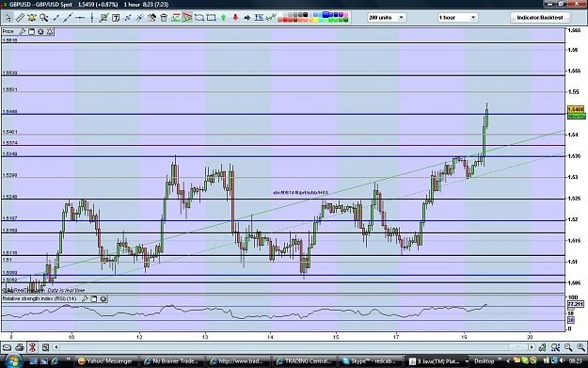Screen dimensions: 588x368
Task: Close the RSI indicator panel
Action: [103, 298]
